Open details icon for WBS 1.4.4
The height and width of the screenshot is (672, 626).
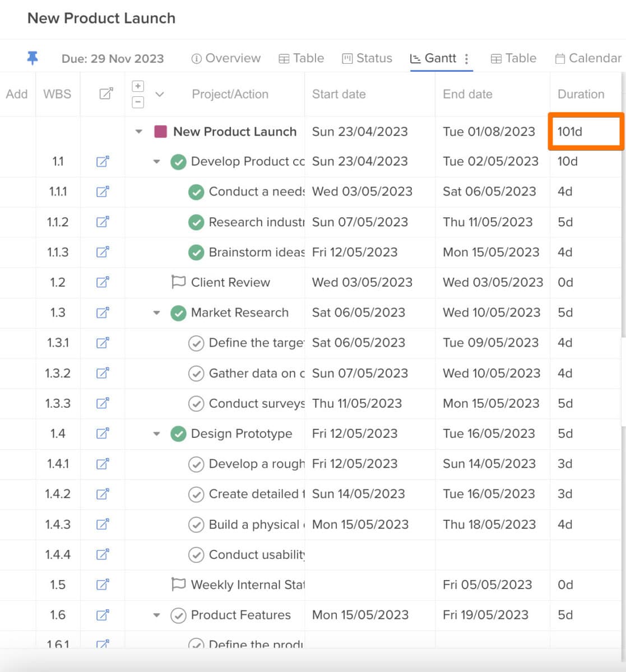(103, 554)
